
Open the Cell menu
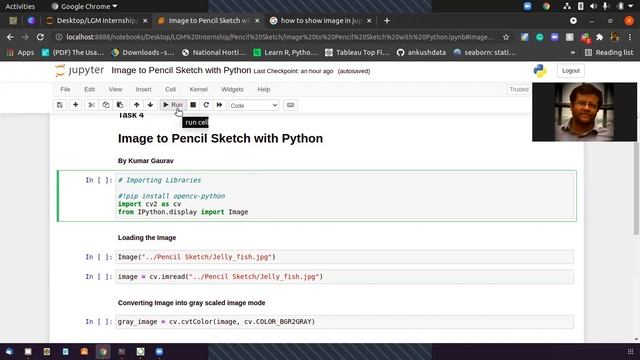pos(170,89)
